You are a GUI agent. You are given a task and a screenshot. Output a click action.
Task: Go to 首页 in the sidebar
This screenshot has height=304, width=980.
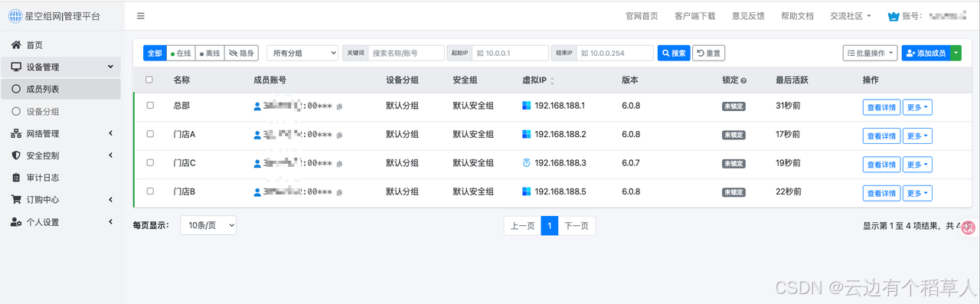61,45
